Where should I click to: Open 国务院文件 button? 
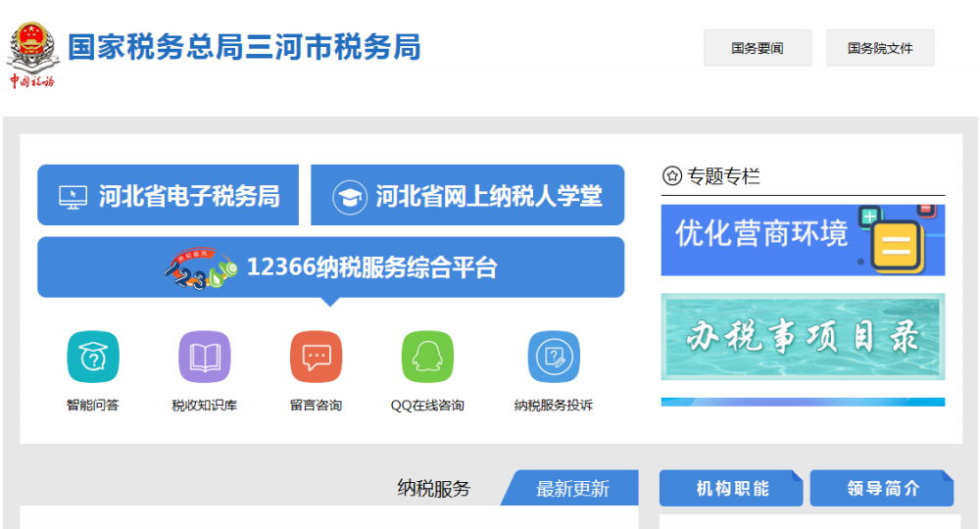(879, 48)
